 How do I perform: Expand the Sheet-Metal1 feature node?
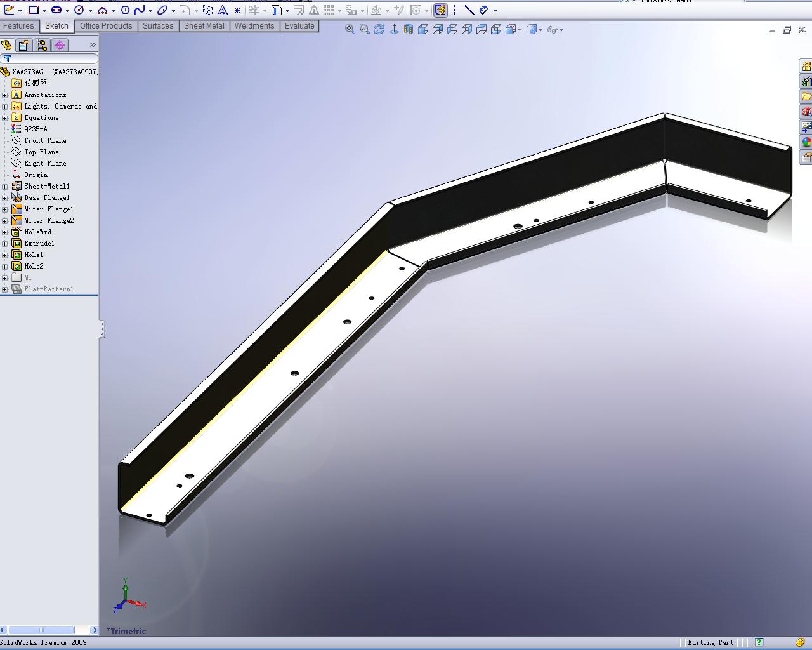pos(5,187)
